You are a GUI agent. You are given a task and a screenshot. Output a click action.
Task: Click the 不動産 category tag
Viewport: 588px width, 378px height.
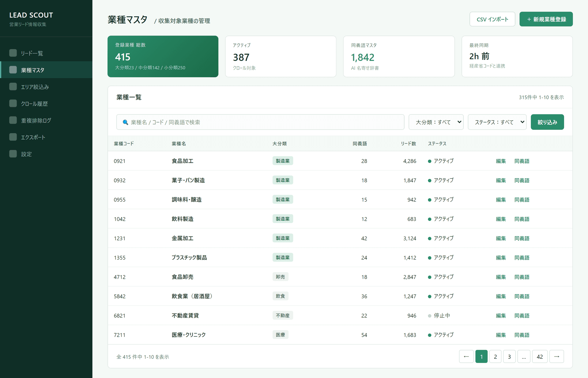tap(283, 315)
